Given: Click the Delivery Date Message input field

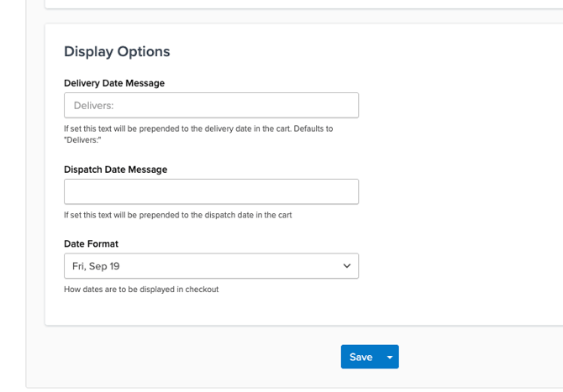Looking at the screenshot, I should 211,105.
